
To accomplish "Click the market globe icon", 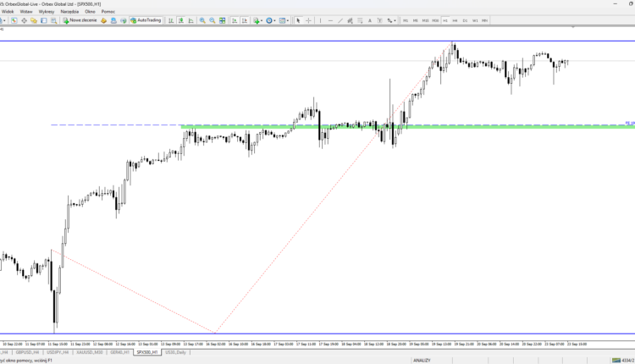I will [123, 20].
